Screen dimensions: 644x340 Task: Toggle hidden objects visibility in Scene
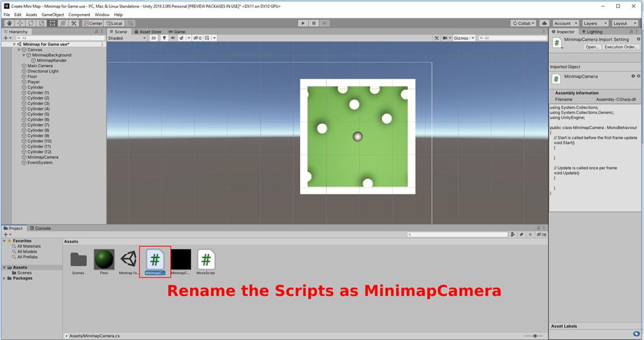198,38
